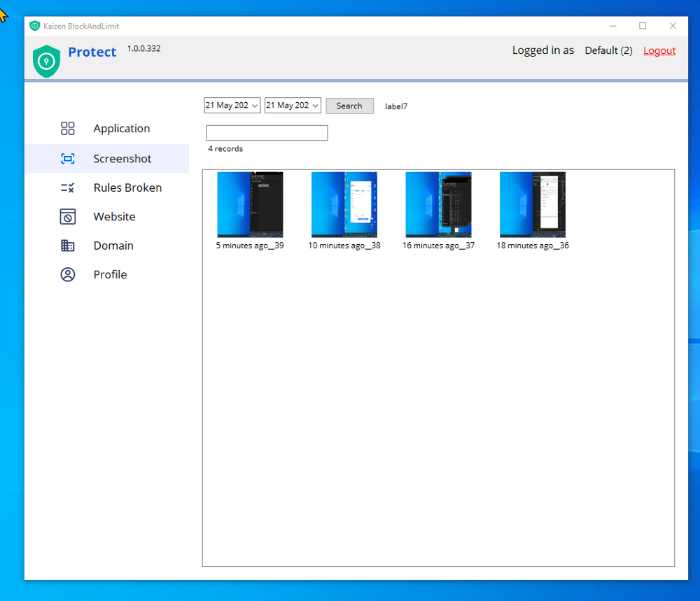Viewport: 700px width, 601px height.
Task: Expand the end date dropdown
Action: tap(315, 106)
